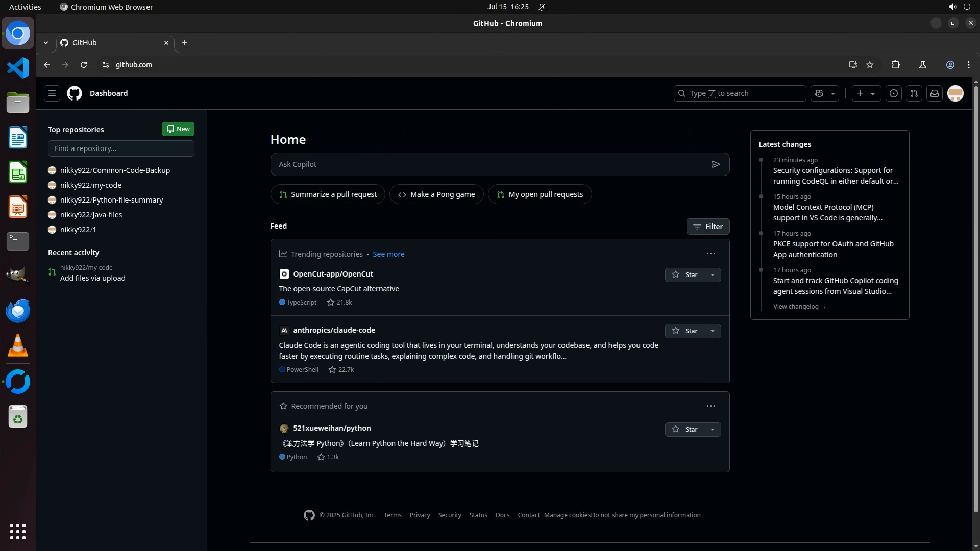The height and width of the screenshot is (551, 980).
Task: Click the green New repository button
Action: [178, 129]
